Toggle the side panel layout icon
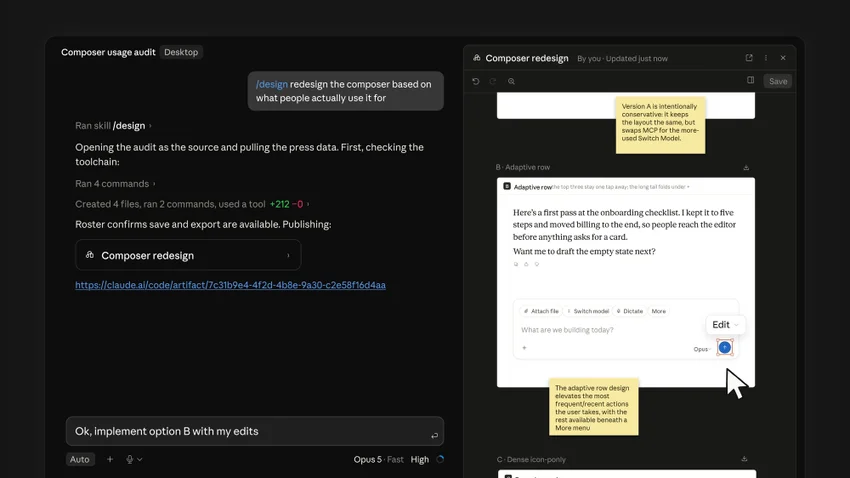The height and width of the screenshot is (478, 850). point(750,80)
